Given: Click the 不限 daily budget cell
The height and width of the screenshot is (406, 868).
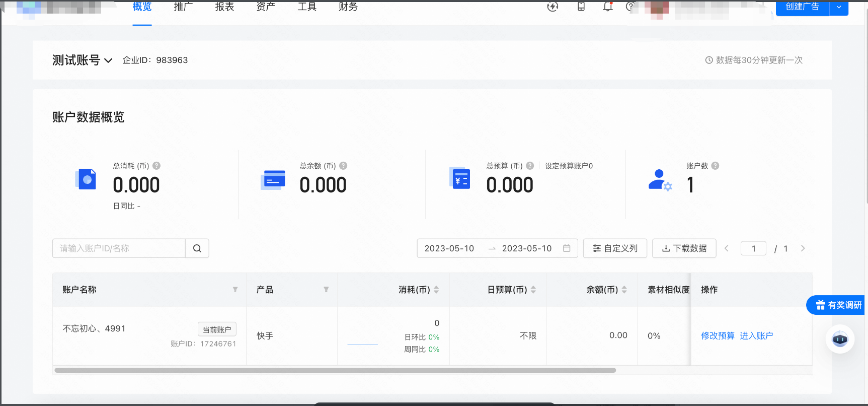Looking at the screenshot, I should click(528, 336).
